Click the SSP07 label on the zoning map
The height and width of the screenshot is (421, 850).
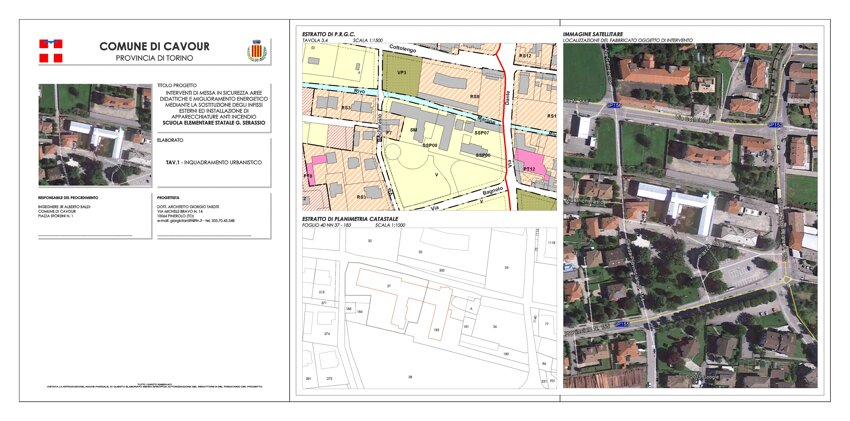tap(481, 131)
